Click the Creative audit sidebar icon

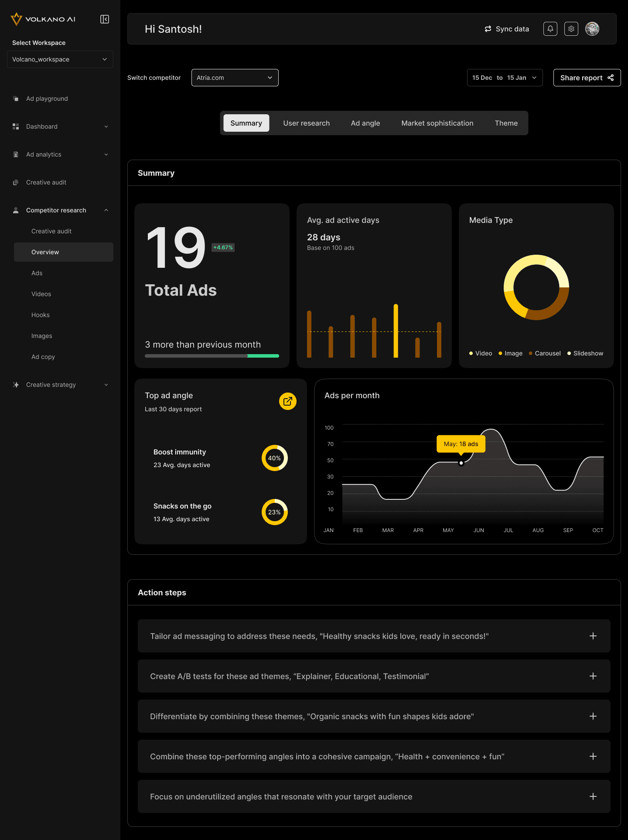(x=16, y=182)
